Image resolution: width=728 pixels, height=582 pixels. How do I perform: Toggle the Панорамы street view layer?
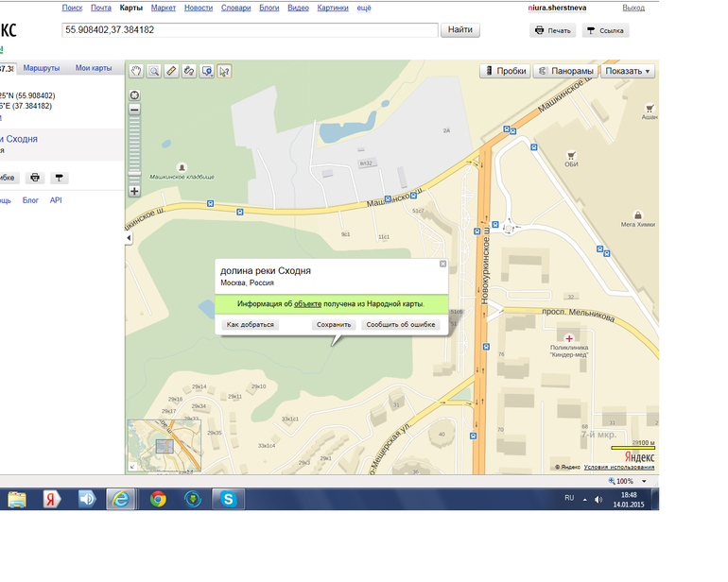click(x=564, y=71)
